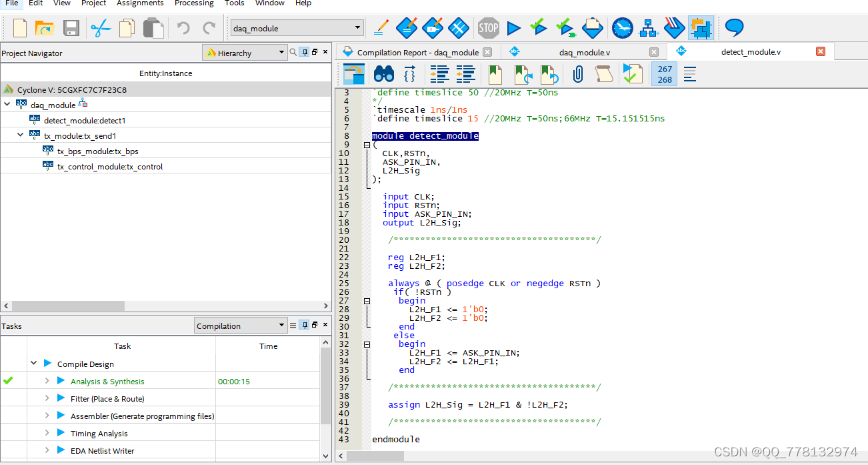This screenshot has height=465, width=868.
Task: Click the Start Compilation play icon
Action: [513, 28]
